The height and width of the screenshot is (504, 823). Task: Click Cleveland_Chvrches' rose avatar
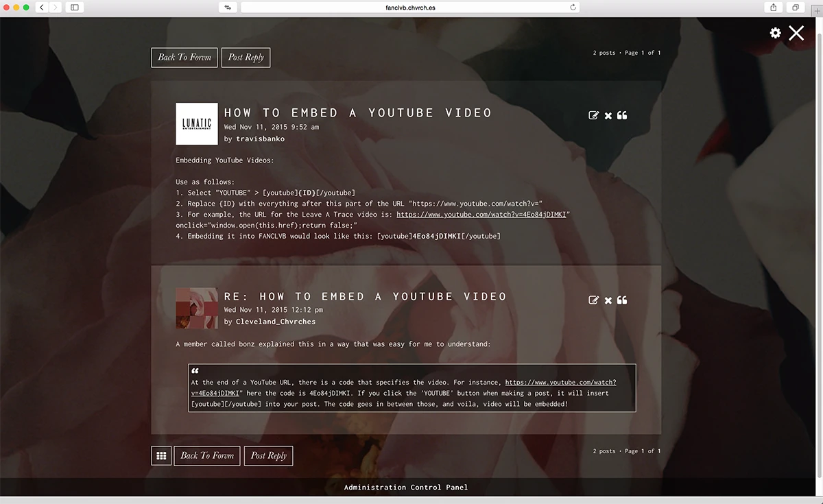(197, 309)
